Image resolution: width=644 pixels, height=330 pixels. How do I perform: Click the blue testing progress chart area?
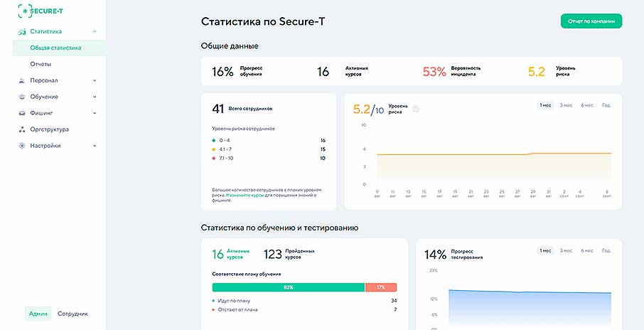pyautogui.click(x=530, y=310)
